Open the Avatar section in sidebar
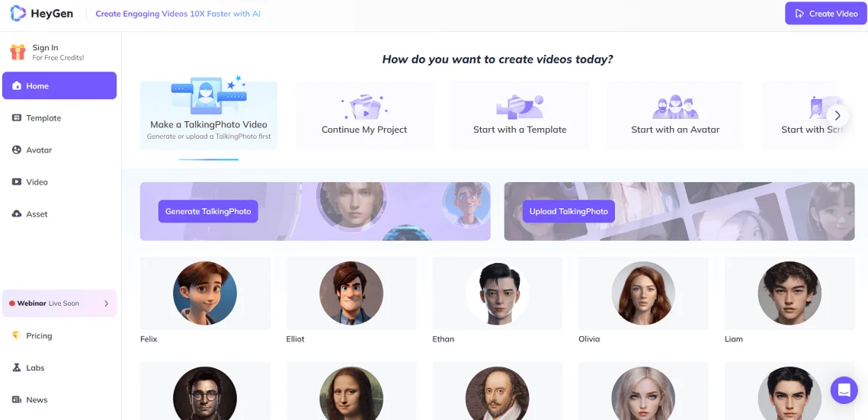The width and height of the screenshot is (868, 420). (x=59, y=150)
